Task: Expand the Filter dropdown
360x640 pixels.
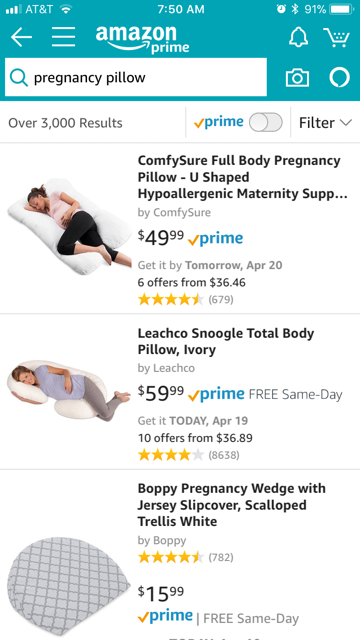Action: click(325, 122)
